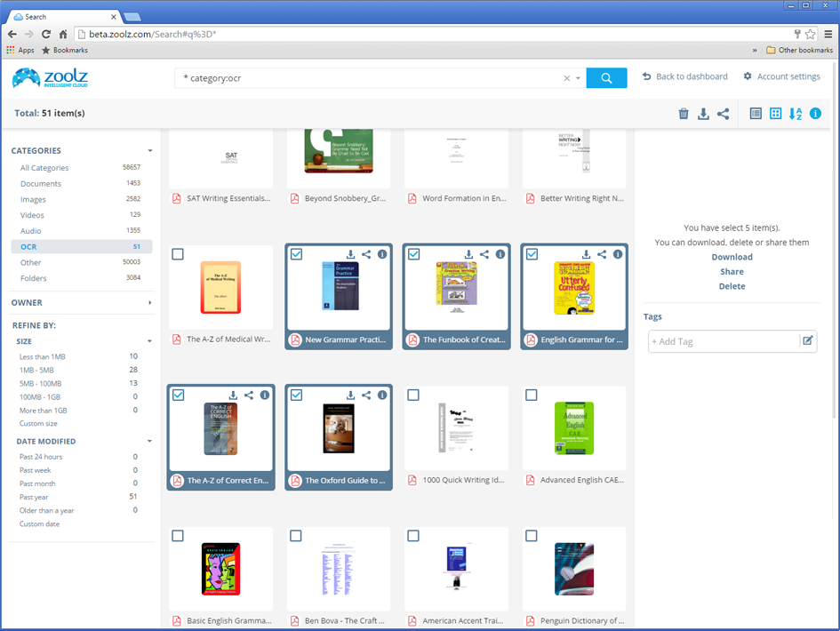Viewport: 840px width, 631px height.
Task: Check Advanced English CAE checkbox
Action: tap(531, 395)
